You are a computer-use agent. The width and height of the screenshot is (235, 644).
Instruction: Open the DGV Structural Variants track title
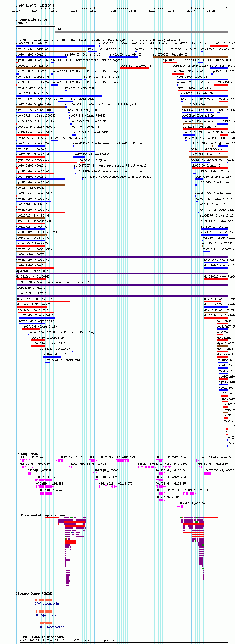point(98,40)
